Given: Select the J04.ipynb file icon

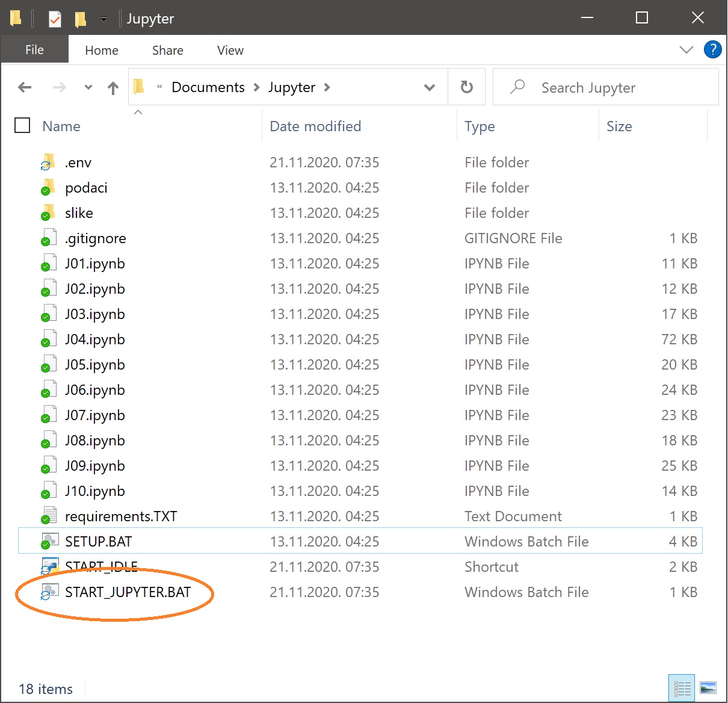Looking at the screenshot, I should pyautogui.click(x=48, y=339).
